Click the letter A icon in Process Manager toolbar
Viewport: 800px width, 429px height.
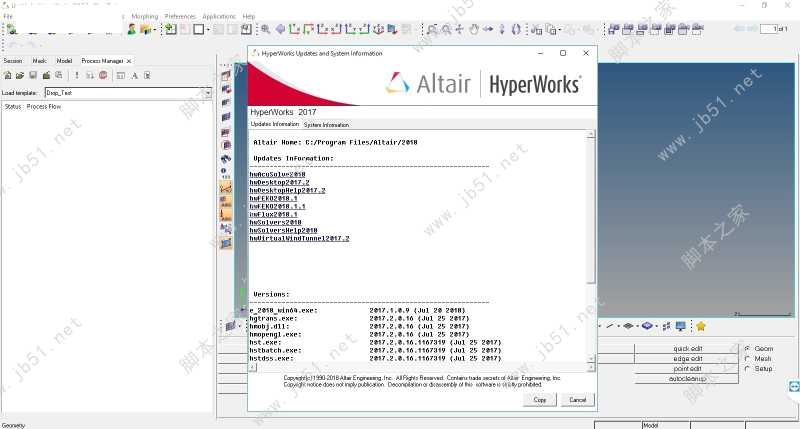tap(134, 75)
